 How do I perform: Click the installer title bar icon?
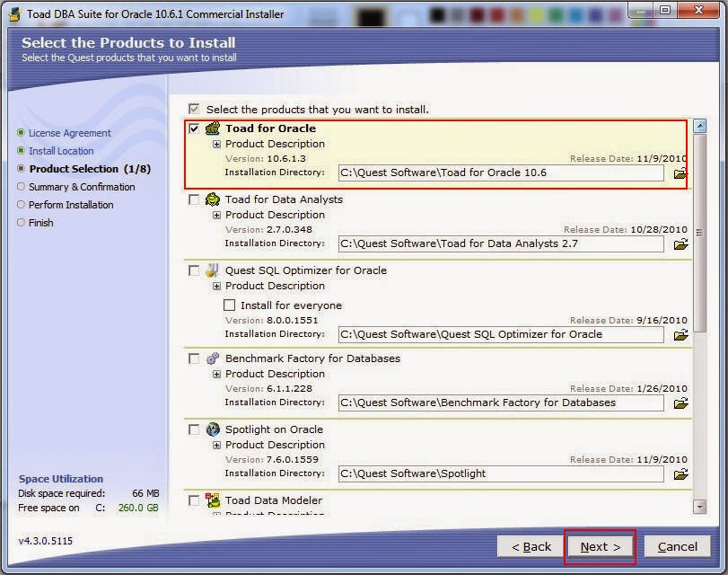tap(15, 14)
